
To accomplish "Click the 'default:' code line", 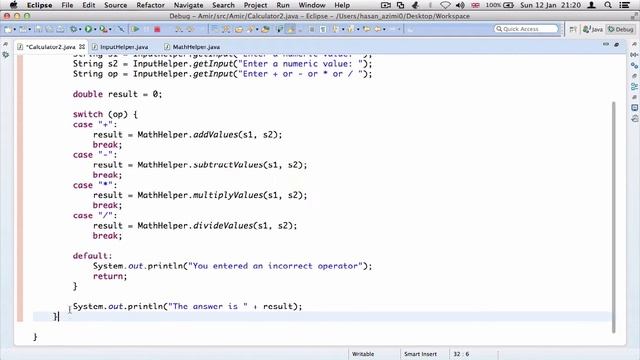I will [92, 256].
